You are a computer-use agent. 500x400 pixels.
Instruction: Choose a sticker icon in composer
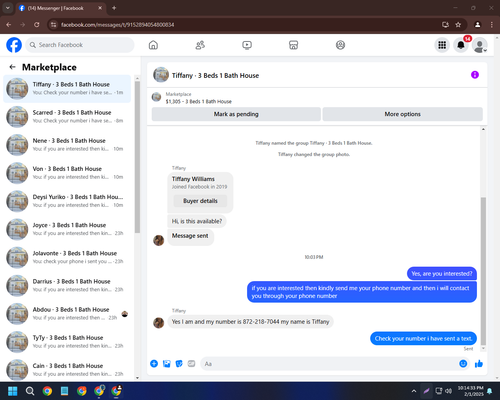(x=179, y=364)
